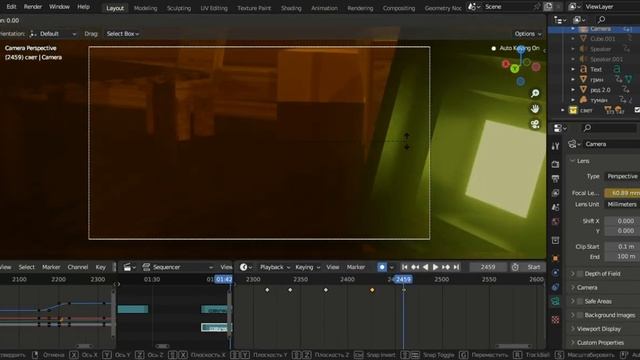Image resolution: width=640 pixels, height=360 pixels.
Task: Select the cyan strip in the sequencer
Action: pyautogui.click(x=133, y=309)
